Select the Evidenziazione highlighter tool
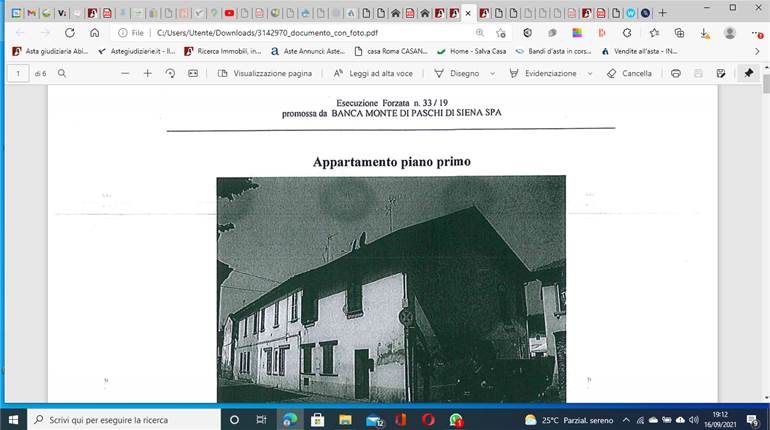 (x=543, y=73)
